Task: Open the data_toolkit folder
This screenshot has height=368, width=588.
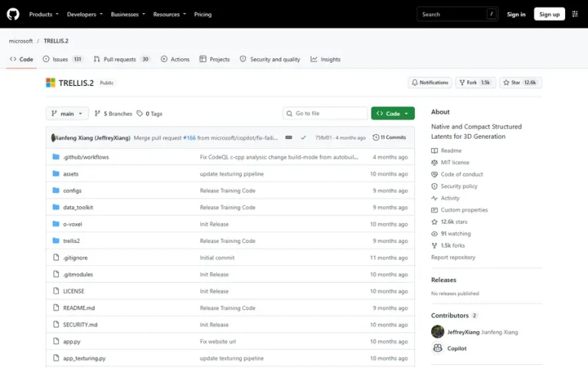Action: tap(78, 207)
